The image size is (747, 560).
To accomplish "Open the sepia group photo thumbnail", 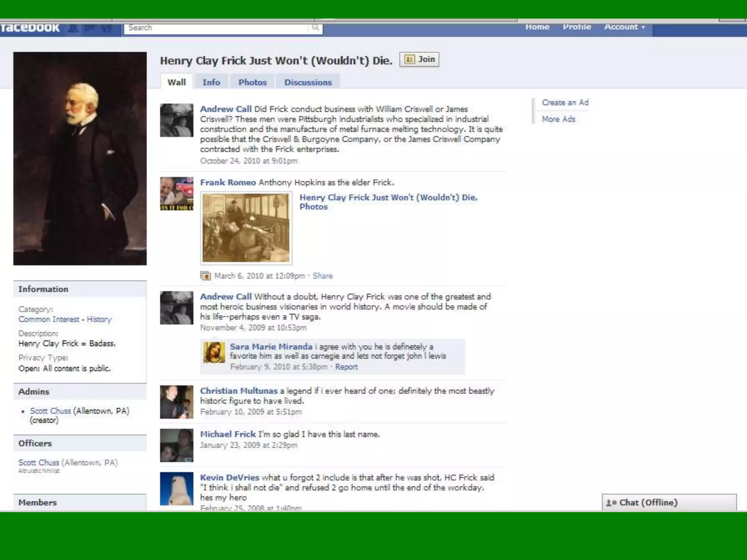I will pos(246,228).
